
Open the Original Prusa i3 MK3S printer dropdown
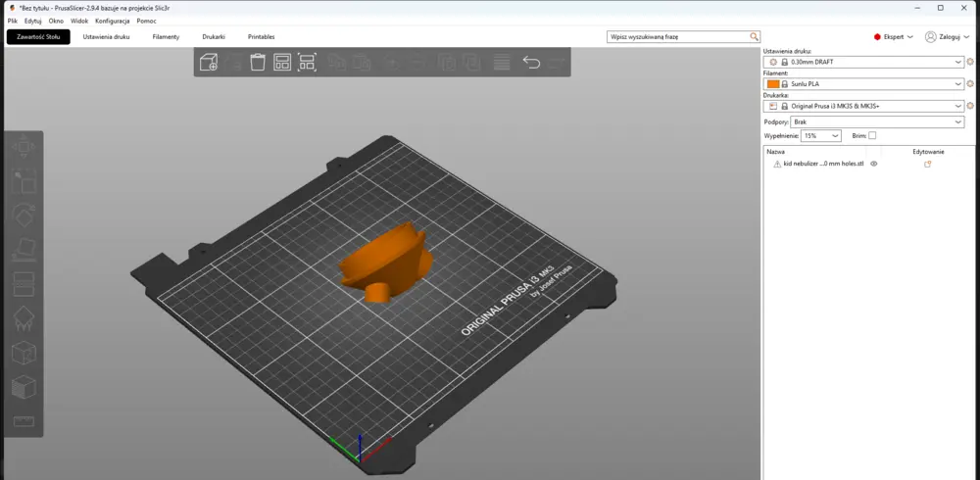864,106
